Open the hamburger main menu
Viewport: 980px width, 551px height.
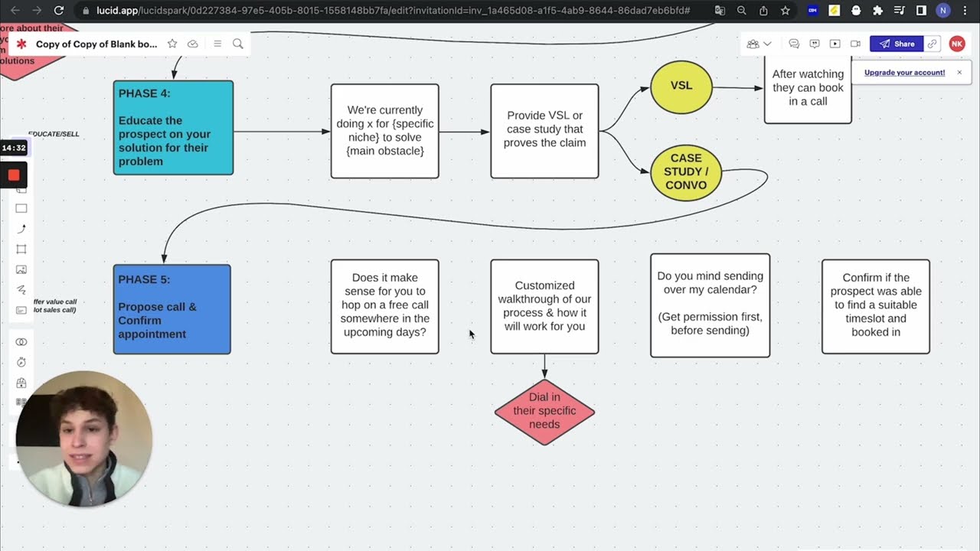217,44
